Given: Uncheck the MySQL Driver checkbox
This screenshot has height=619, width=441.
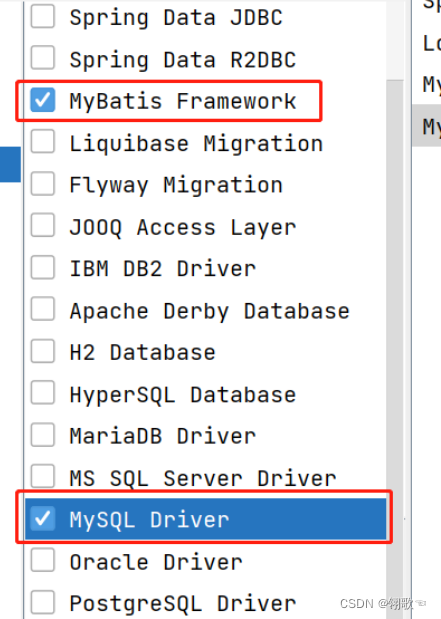Looking at the screenshot, I should point(43,518).
